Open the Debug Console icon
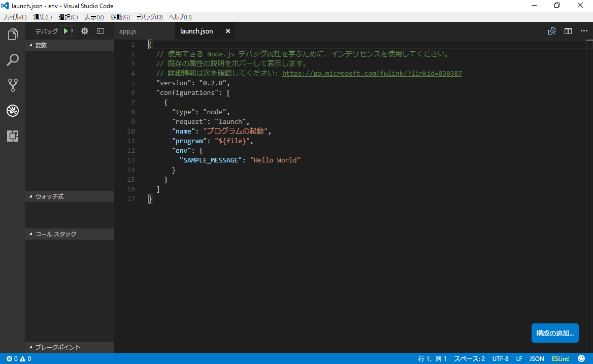593x364 pixels. click(x=100, y=30)
